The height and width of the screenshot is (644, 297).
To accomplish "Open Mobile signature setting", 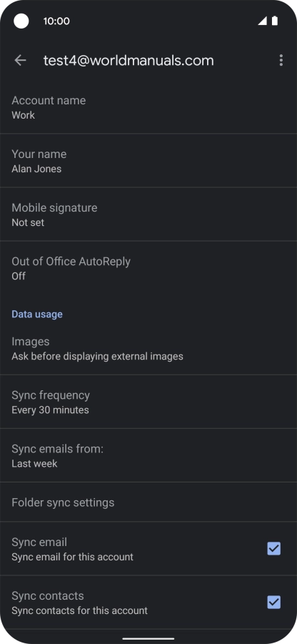I will [x=148, y=214].
